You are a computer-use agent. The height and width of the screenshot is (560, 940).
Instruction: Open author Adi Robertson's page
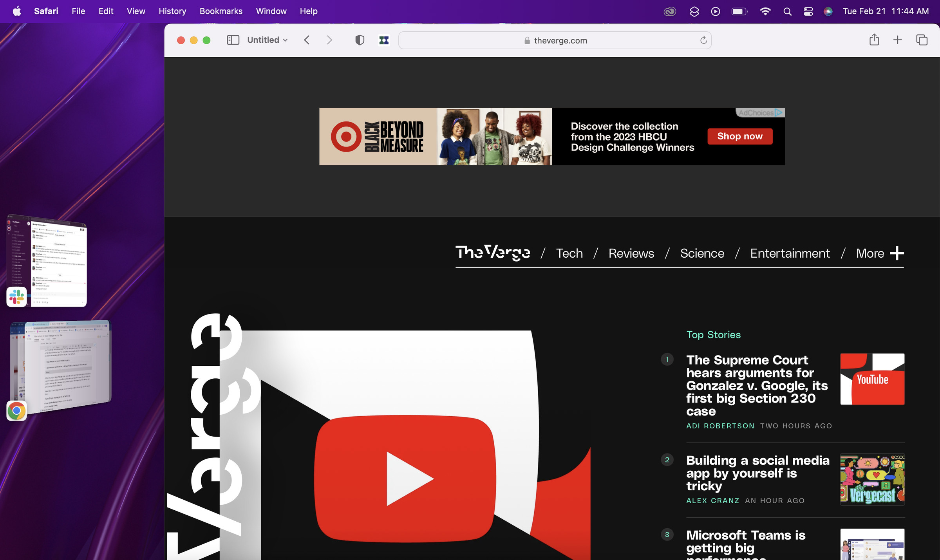[720, 426]
